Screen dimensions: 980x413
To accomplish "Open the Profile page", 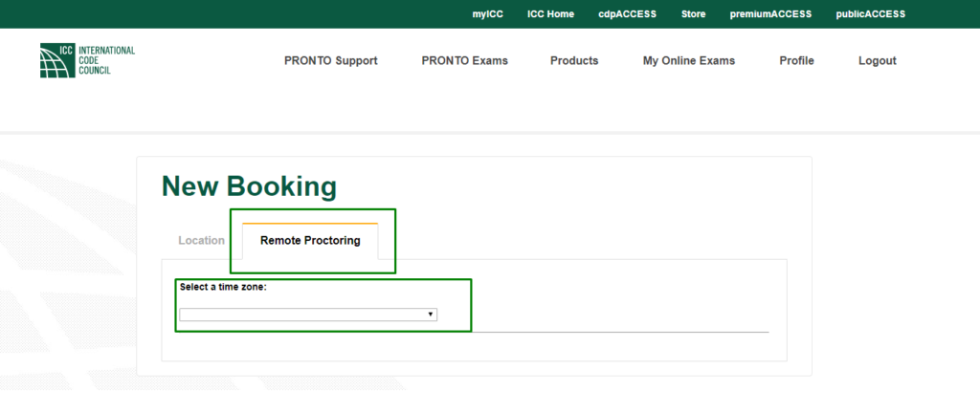I will [x=797, y=61].
